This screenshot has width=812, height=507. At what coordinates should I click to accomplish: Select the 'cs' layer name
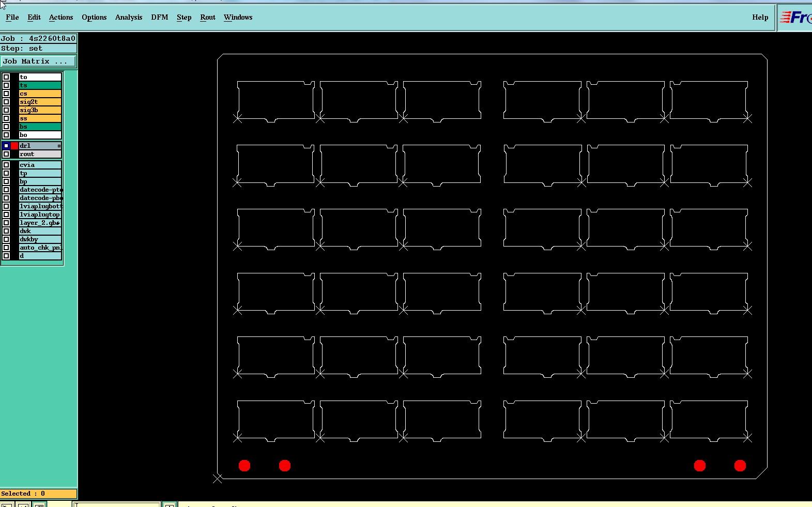40,94
